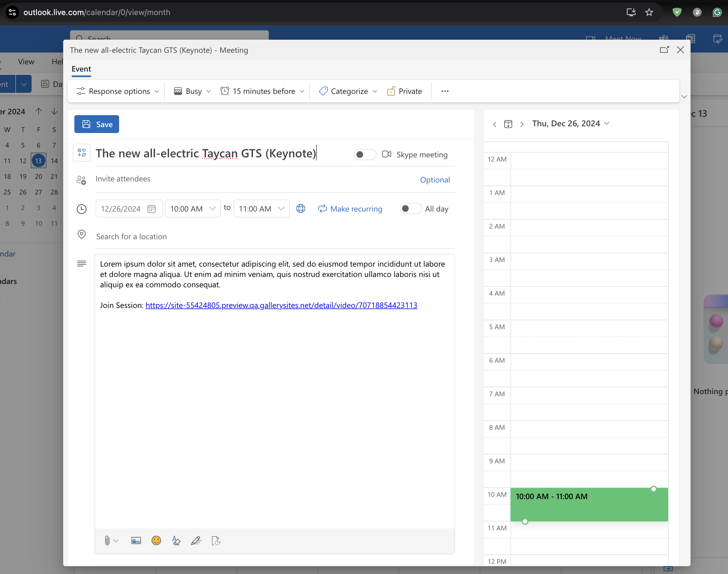Click the Save button
728x574 pixels.
pos(96,124)
